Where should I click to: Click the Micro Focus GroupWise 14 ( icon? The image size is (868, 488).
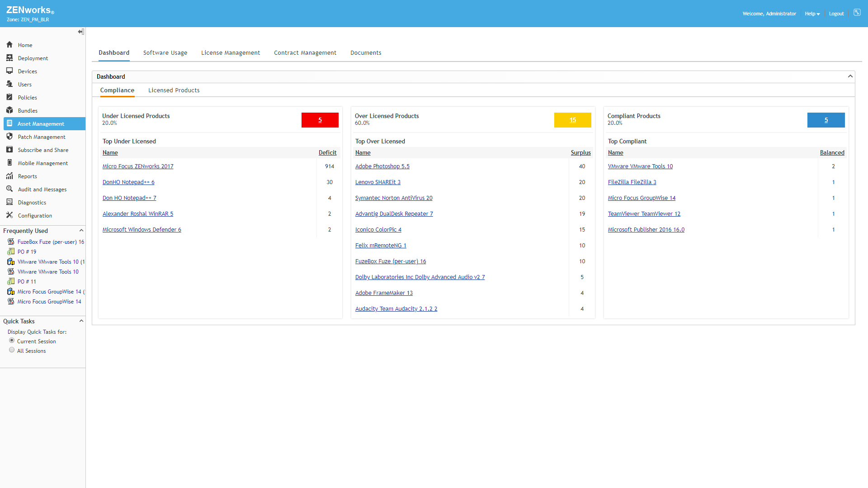click(x=11, y=292)
